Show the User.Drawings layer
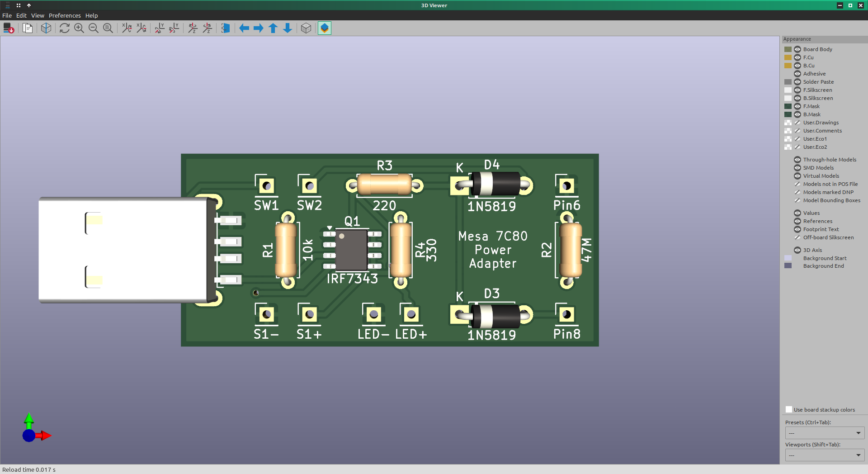The width and height of the screenshot is (868, 474). pos(797,123)
